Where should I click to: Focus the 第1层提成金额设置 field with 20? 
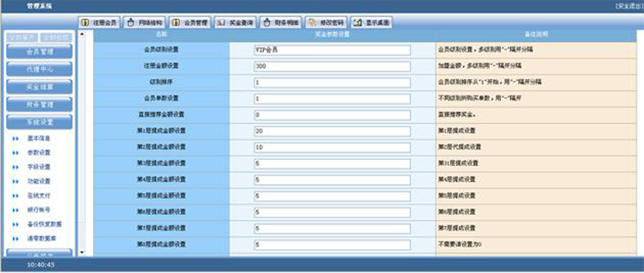coord(332,131)
